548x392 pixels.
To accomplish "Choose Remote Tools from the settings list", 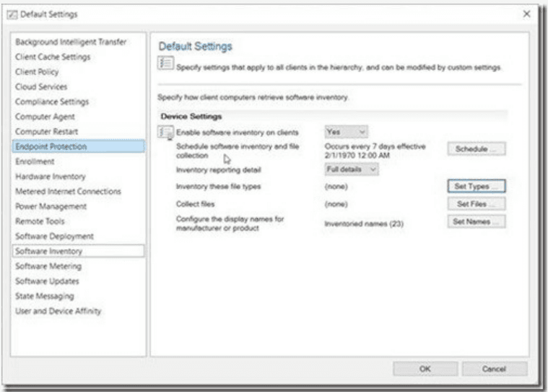I will tap(40, 222).
